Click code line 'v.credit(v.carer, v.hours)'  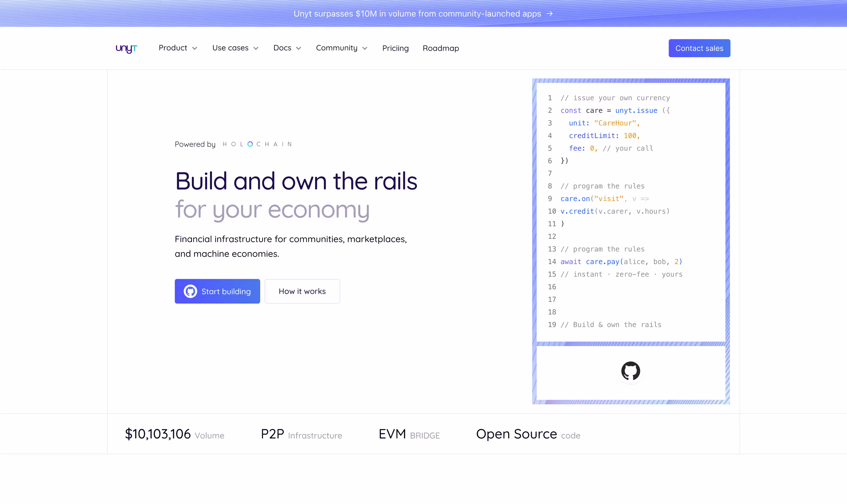pos(615,211)
